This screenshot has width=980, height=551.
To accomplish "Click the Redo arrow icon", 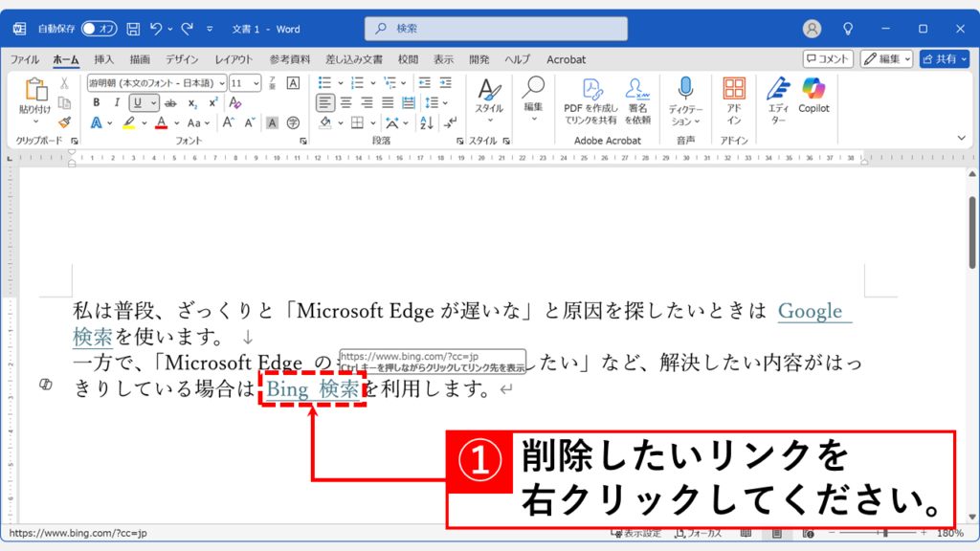I will pyautogui.click(x=187, y=29).
